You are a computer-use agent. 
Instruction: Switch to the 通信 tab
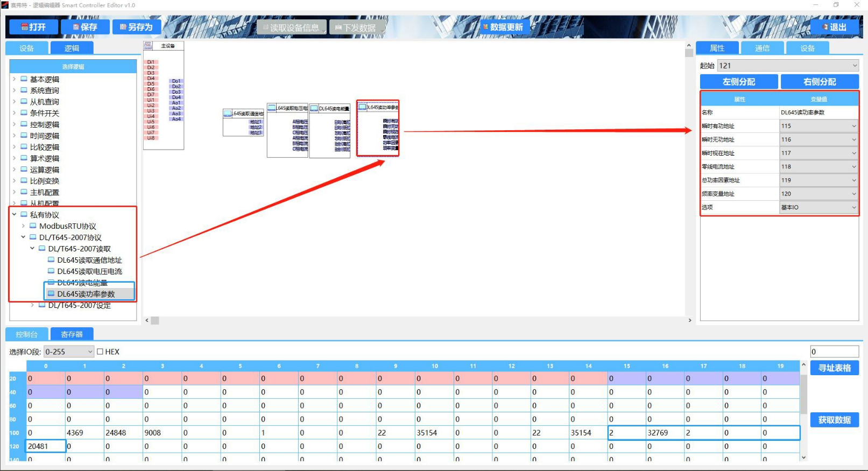click(762, 48)
